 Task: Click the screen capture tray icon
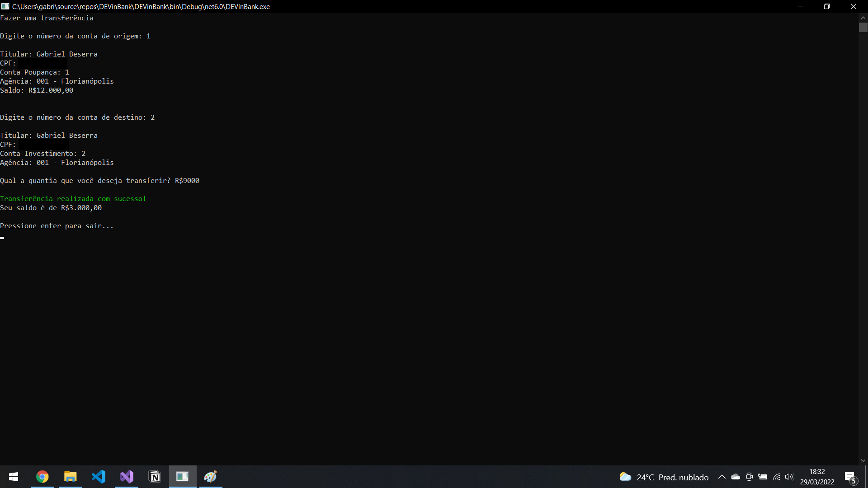[x=749, y=477]
